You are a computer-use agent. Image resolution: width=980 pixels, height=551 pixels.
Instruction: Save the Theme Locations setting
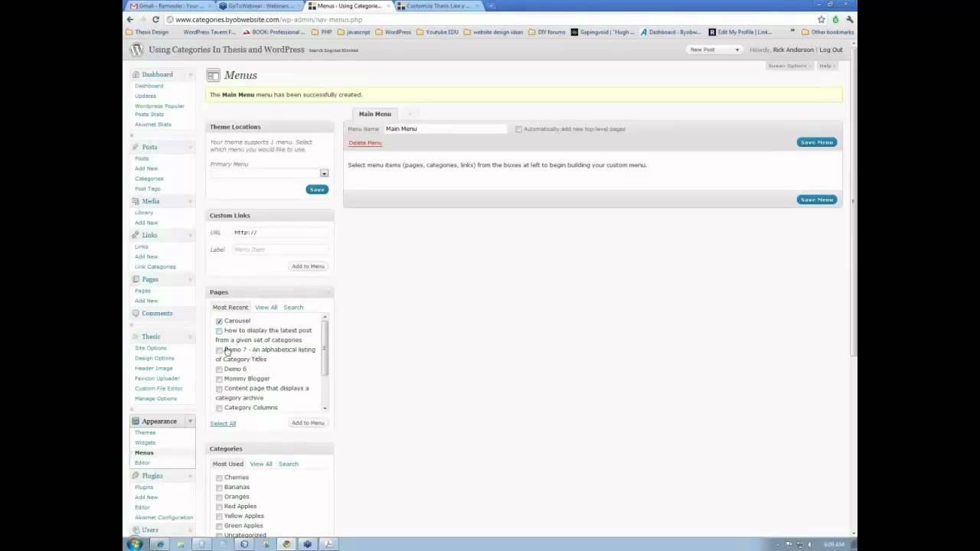pyautogui.click(x=317, y=190)
